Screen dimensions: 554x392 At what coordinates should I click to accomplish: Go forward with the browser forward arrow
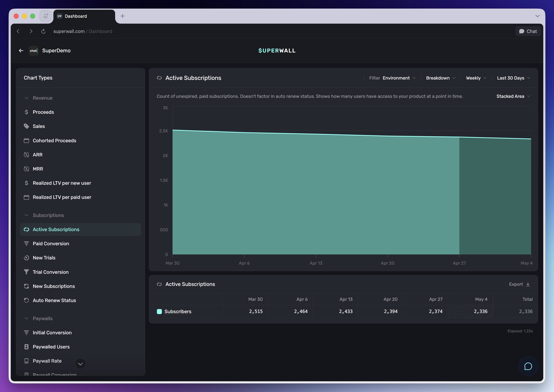(x=31, y=31)
